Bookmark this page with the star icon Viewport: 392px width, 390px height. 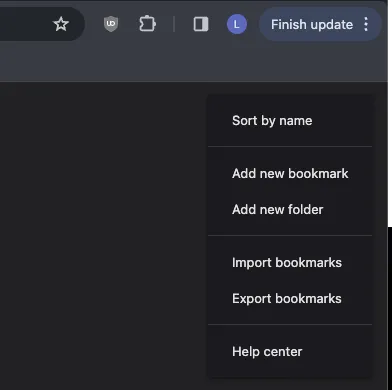coord(61,24)
